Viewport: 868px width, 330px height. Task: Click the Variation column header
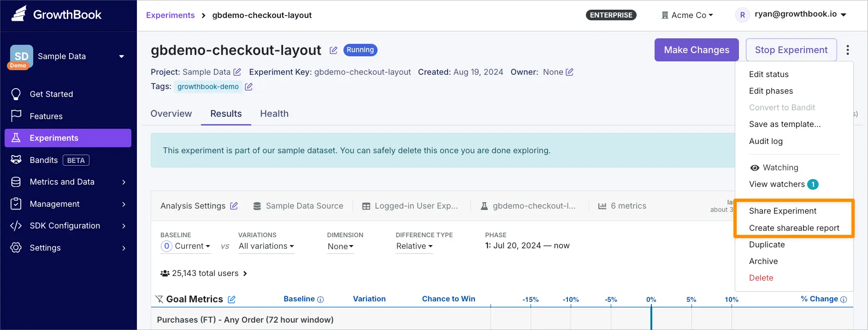pyautogui.click(x=369, y=299)
